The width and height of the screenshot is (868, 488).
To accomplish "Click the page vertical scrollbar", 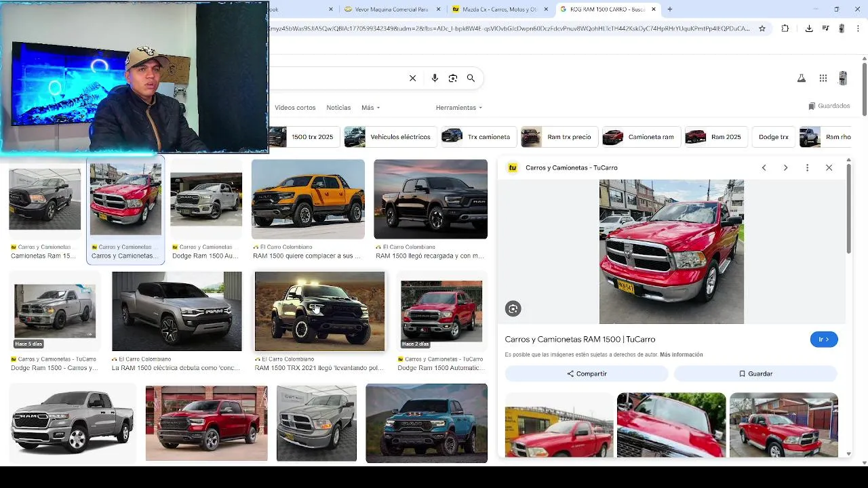I will pyautogui.click(x=865, y=88).
